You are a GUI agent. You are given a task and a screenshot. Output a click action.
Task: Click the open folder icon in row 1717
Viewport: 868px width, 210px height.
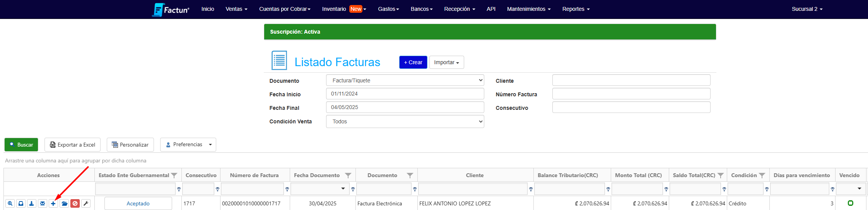(64, 203)
